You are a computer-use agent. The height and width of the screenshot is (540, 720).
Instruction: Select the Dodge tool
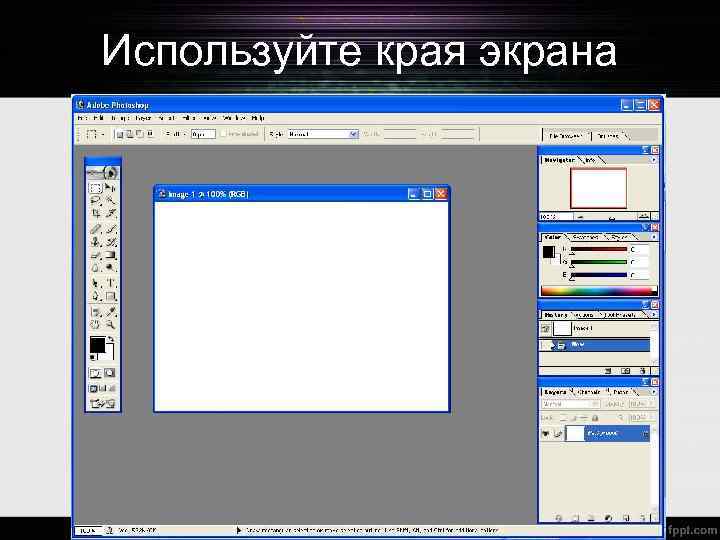point(110,268)
